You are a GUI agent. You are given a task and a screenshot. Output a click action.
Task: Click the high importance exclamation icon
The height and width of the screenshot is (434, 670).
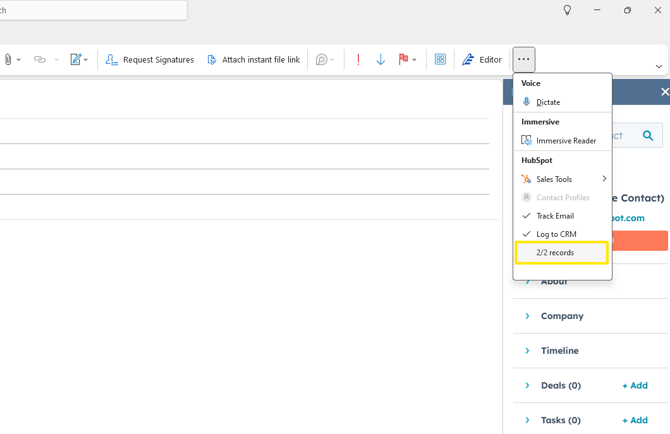point(358,60)
